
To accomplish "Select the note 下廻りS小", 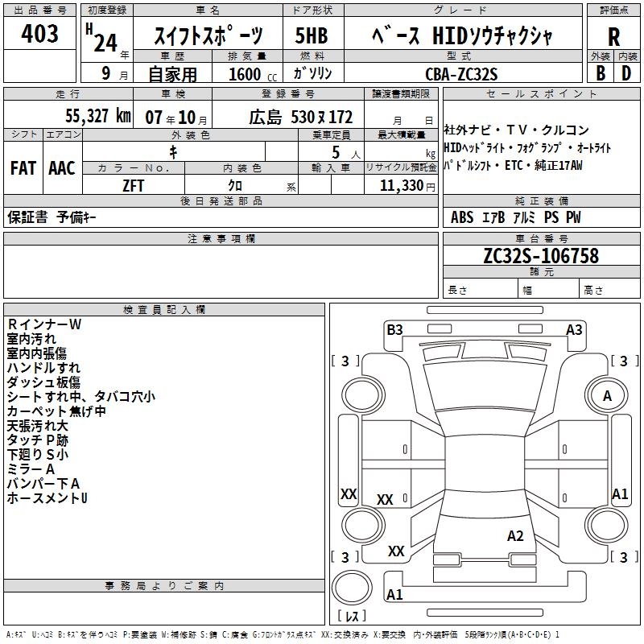I will click(x=37, y=455).
